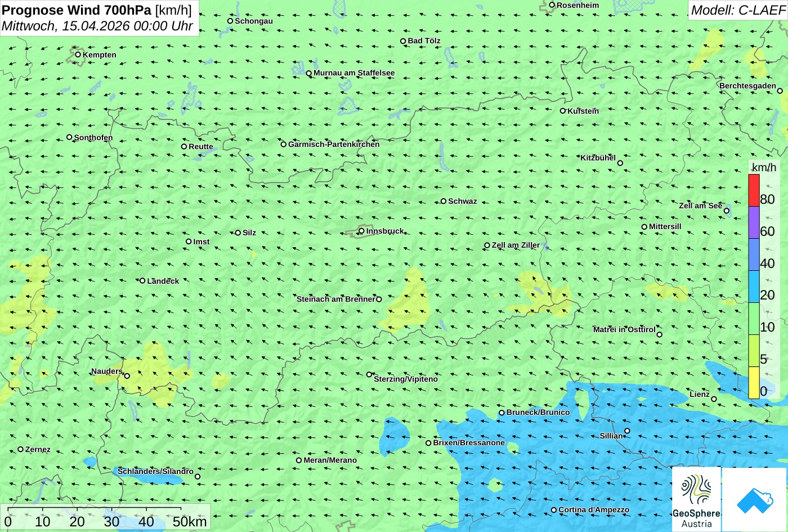Click the Silz location marker
The height and width of the screenshot is (532, 788).
pyautogui.click(x=238, y=233)
